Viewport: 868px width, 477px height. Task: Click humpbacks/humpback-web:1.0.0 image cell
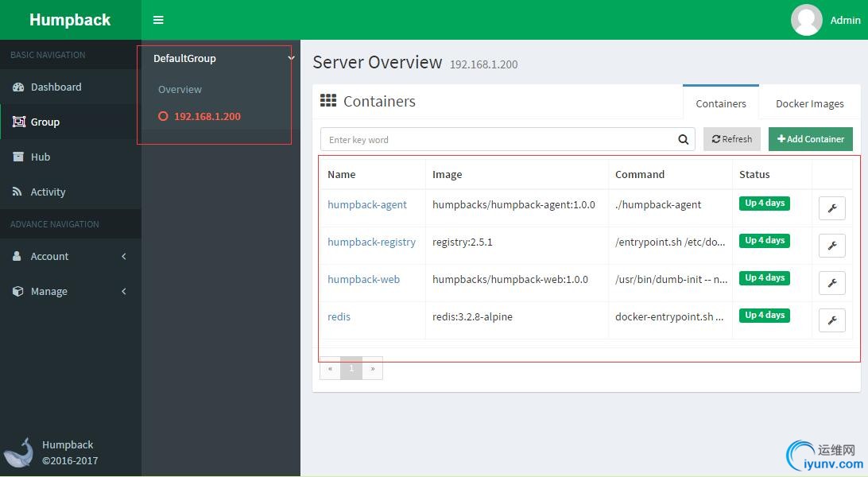point(510,280)
